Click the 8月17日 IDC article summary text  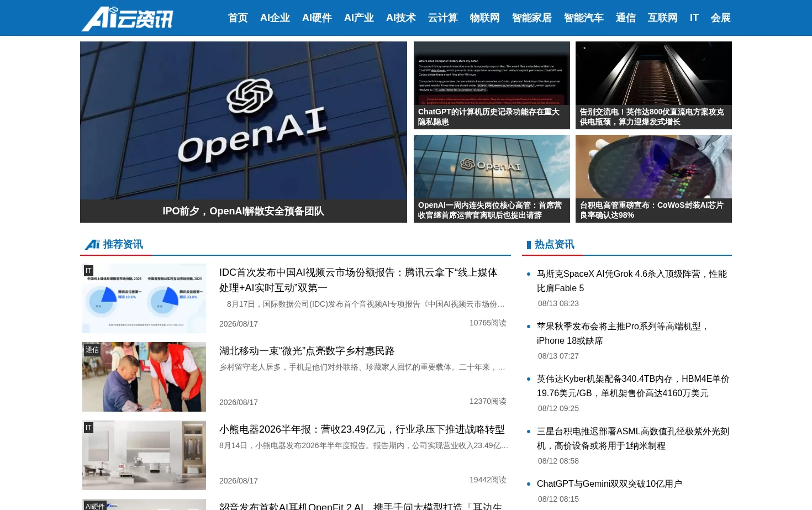coord(366,304)
